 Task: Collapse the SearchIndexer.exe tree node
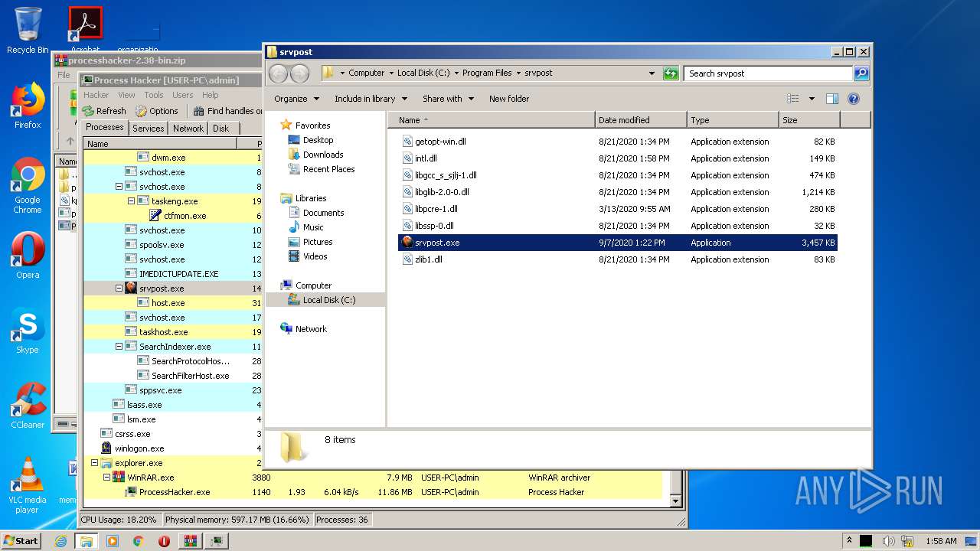[x=119, y=347]
